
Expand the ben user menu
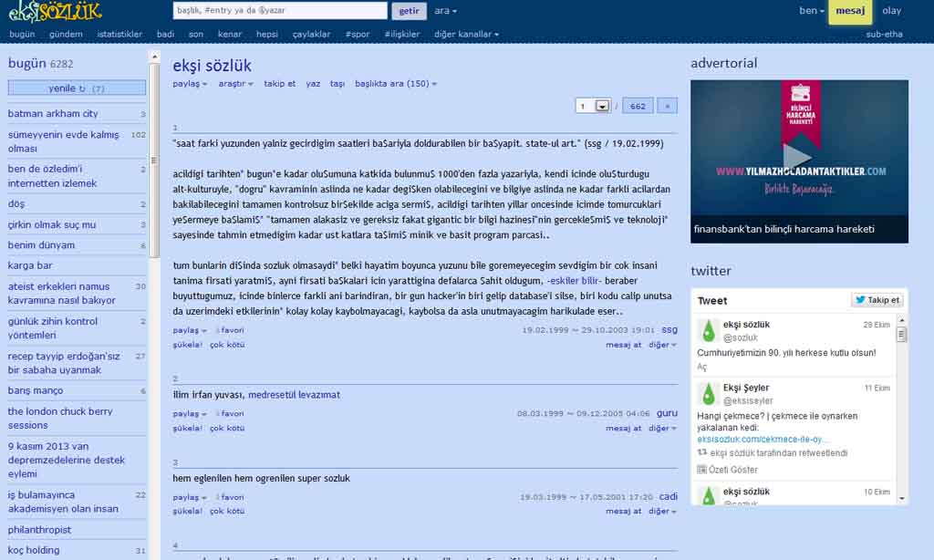(x=811, y=11)
